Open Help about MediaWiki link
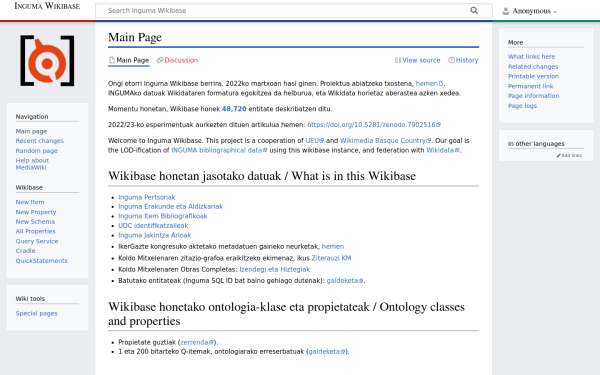 tap(32, 164)
